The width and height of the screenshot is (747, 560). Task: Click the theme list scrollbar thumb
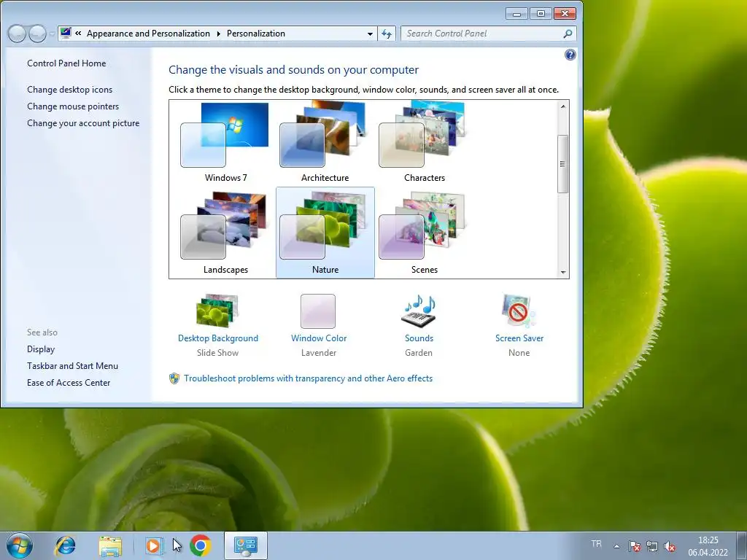tap(563, 164)
